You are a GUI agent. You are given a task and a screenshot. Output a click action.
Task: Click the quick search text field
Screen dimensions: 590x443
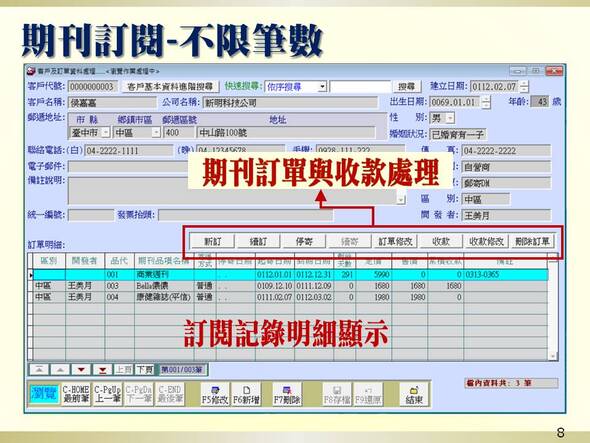pos(360,87)
